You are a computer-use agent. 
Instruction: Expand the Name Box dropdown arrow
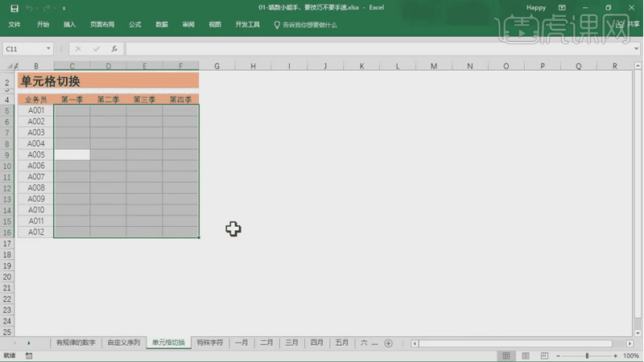coord(48,48)
